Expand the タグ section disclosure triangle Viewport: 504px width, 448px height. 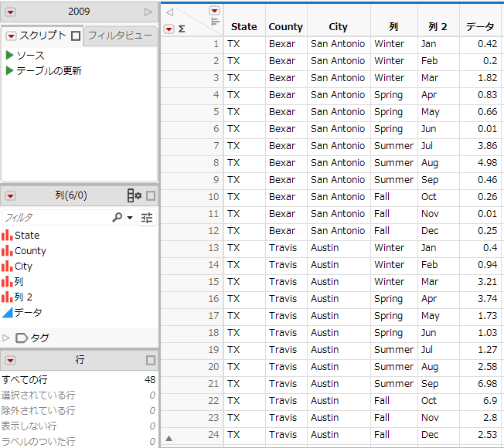[5, 338]
